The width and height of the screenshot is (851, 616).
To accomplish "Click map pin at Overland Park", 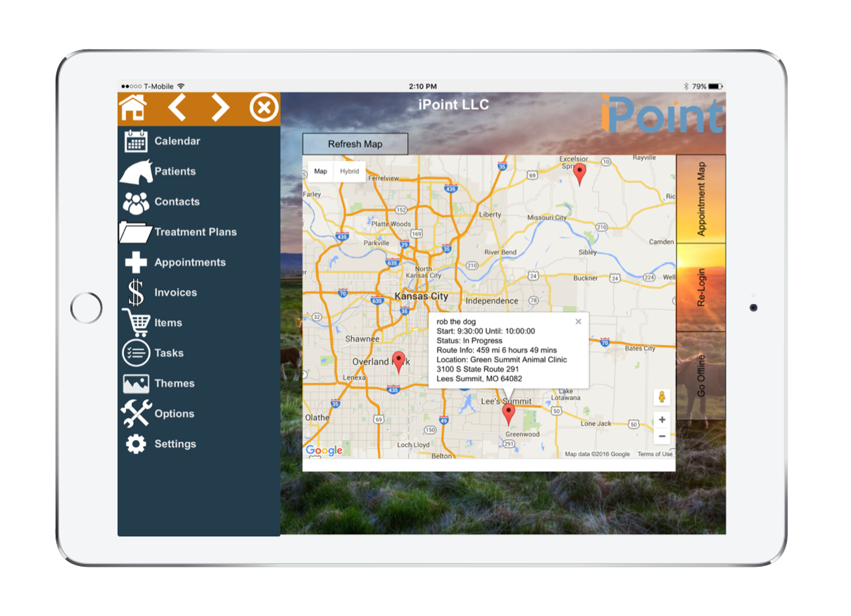I will [398, 363].
